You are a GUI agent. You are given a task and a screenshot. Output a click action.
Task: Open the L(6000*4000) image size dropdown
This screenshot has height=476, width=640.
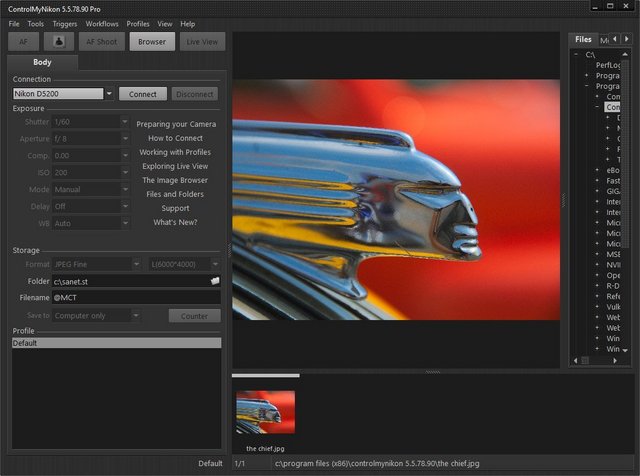[215, 264]
